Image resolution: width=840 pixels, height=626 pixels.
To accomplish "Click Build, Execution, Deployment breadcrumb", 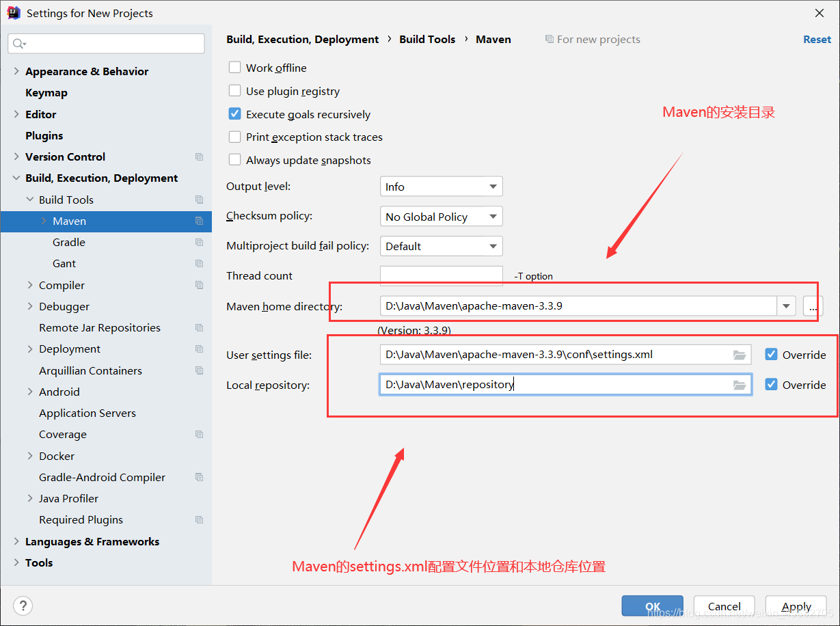I will pos(302,40).
